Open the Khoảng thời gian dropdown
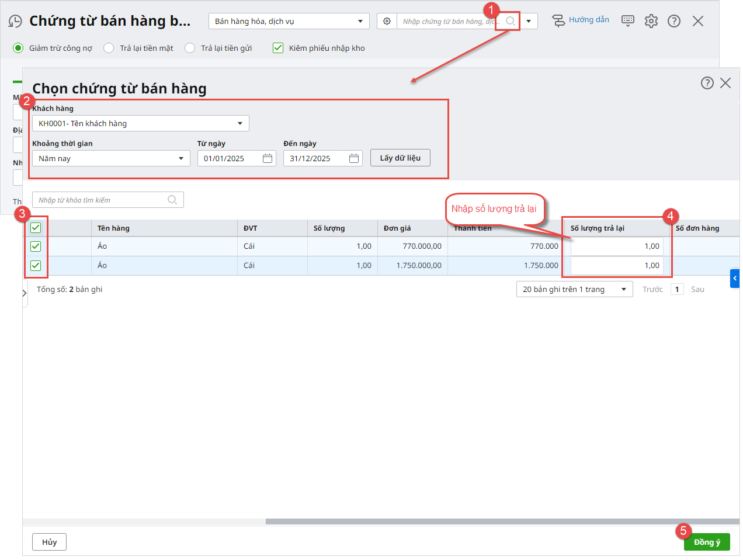This screenshot has width=743, height=560. 181,158
